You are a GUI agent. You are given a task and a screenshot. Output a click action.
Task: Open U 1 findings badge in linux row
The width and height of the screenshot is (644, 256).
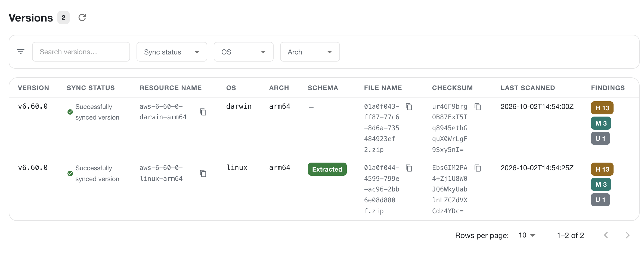(600, 200)
